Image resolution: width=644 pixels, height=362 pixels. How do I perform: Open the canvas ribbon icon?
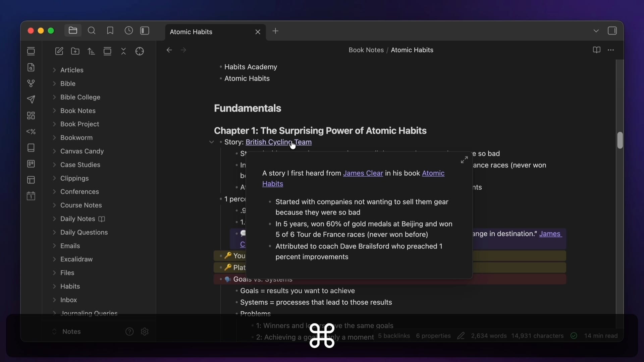pos(31,116)
